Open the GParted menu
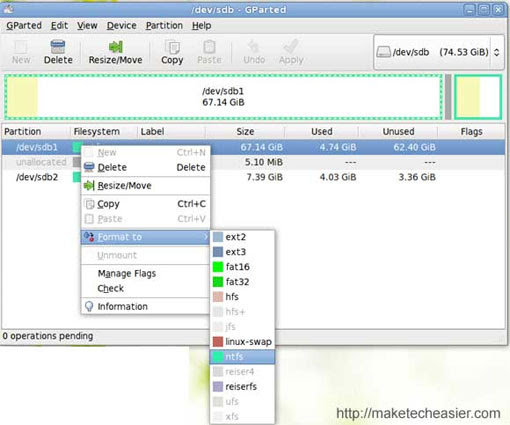 point(24,26)
